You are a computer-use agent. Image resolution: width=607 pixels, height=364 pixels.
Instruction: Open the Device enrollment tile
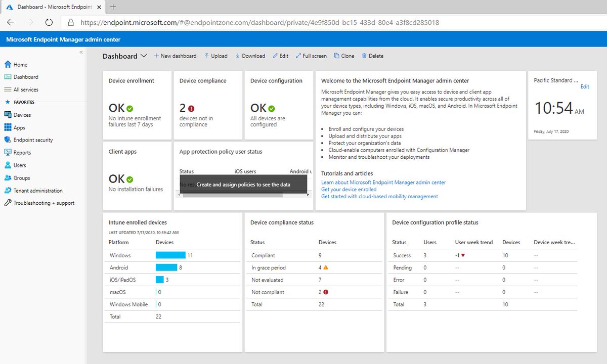point(137,105)
